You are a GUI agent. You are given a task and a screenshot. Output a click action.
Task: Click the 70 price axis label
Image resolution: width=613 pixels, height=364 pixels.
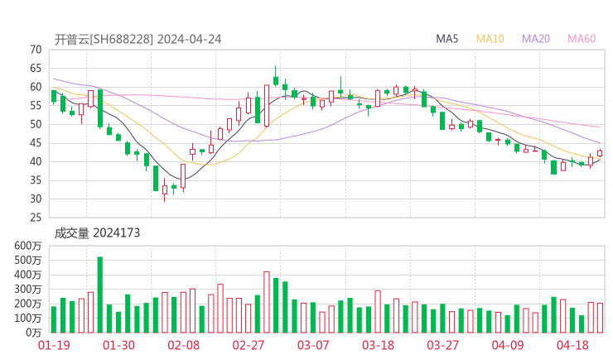(x=36, y=50)
